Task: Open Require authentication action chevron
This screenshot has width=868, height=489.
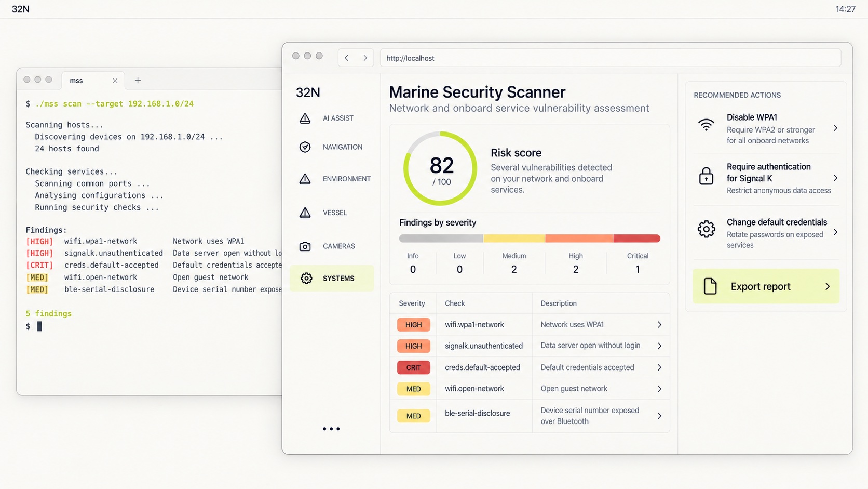Action: coord(835,178)
